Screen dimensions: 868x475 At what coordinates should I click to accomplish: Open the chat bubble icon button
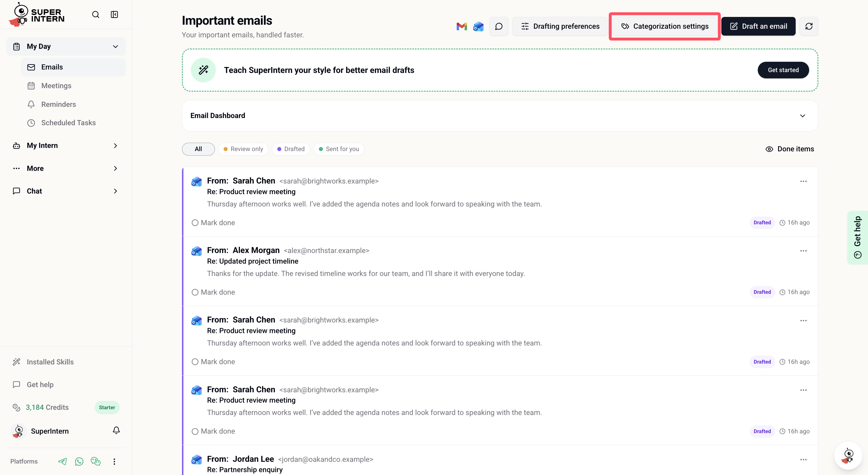click(499, 26)
